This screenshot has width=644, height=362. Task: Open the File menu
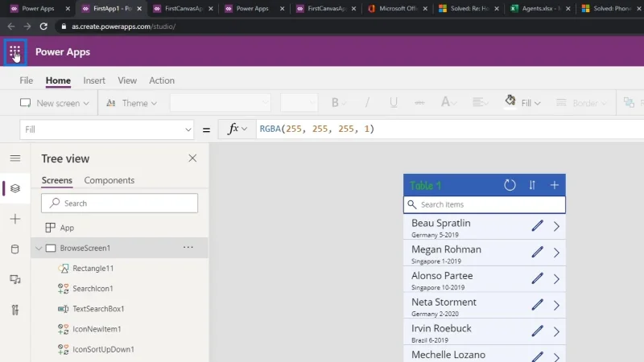27,80
